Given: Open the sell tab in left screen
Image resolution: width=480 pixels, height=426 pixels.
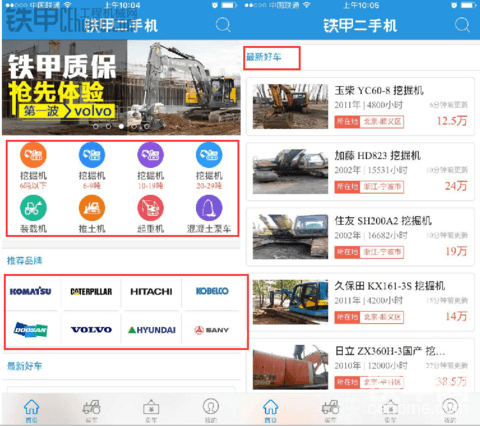Looking at the screenshot, I should click(151, 410).
